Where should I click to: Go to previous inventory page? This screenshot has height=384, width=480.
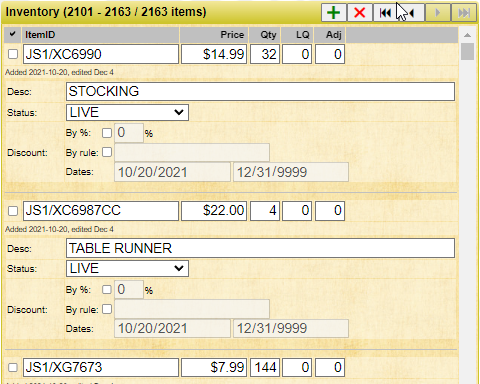[412, 13]
